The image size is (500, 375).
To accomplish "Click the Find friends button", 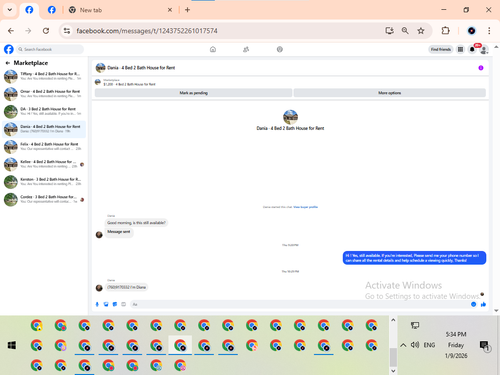I will (x=441, y=49).
